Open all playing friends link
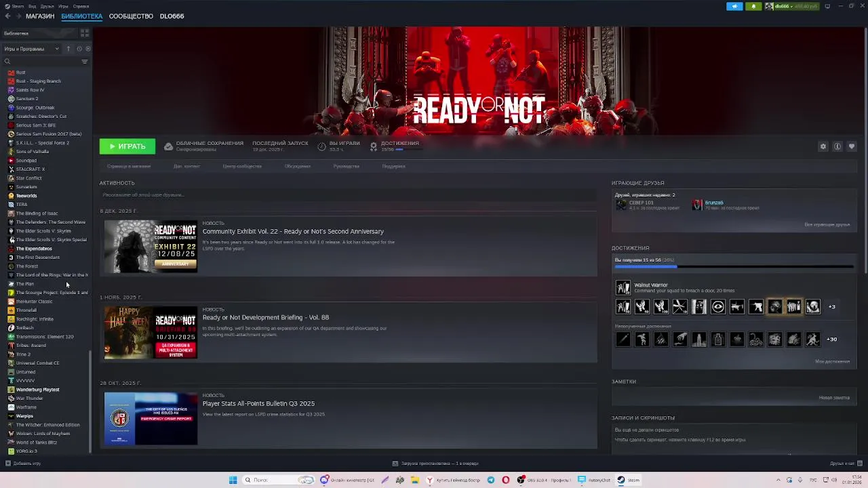Screen dimensions: 868x488 827,224
